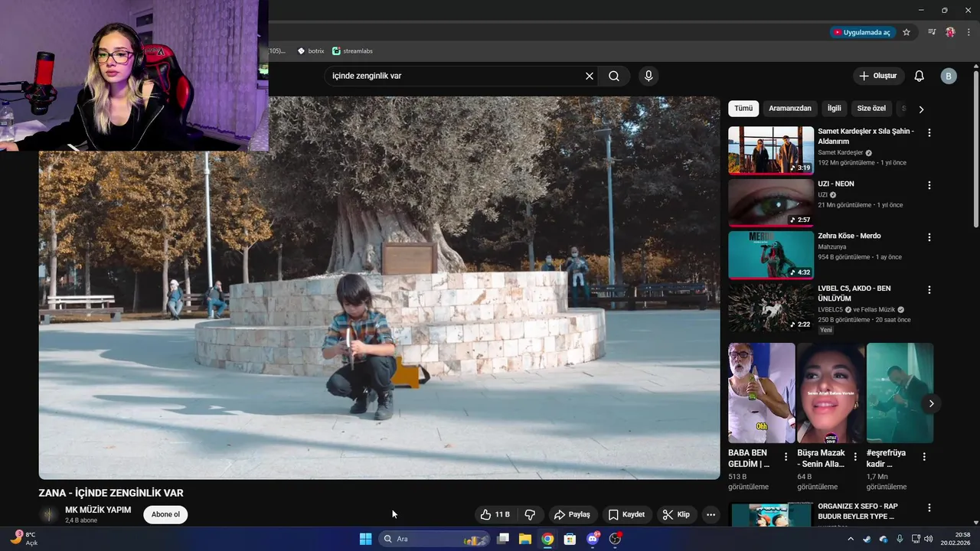Open options menu for UZI - NEON

929,185
